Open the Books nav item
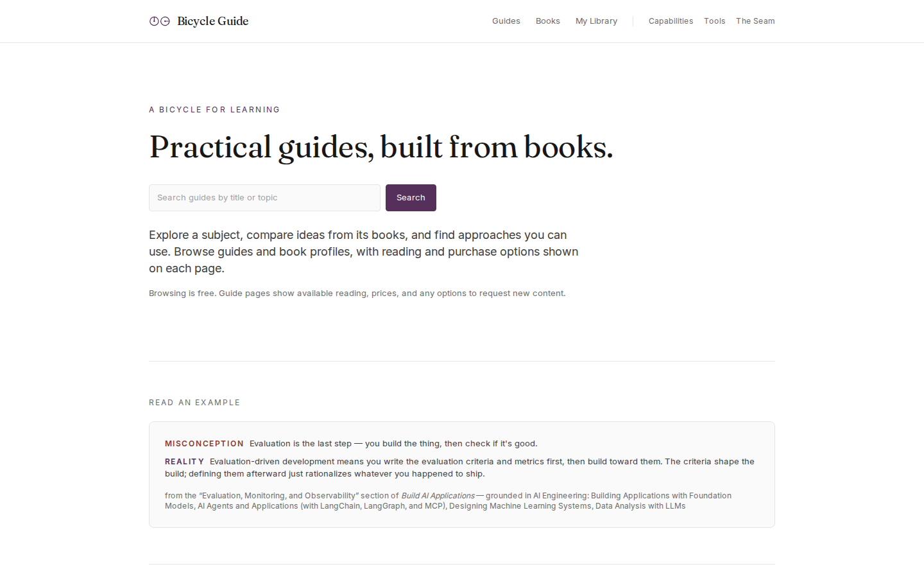The width and height of the screenshot is (924, 578). pyautogui.click(x=548, y=21)
